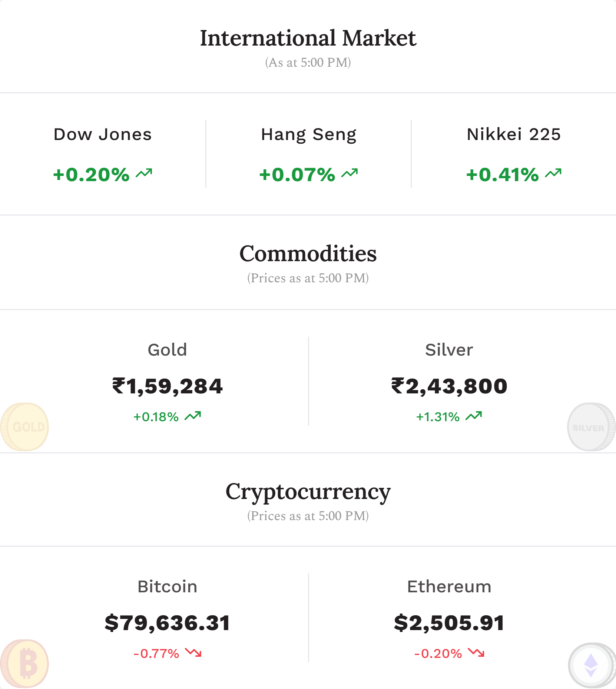Click the Bitcoin coin icon
The image size is (616, 689).
pyautogui.click(x=24, y=663)
